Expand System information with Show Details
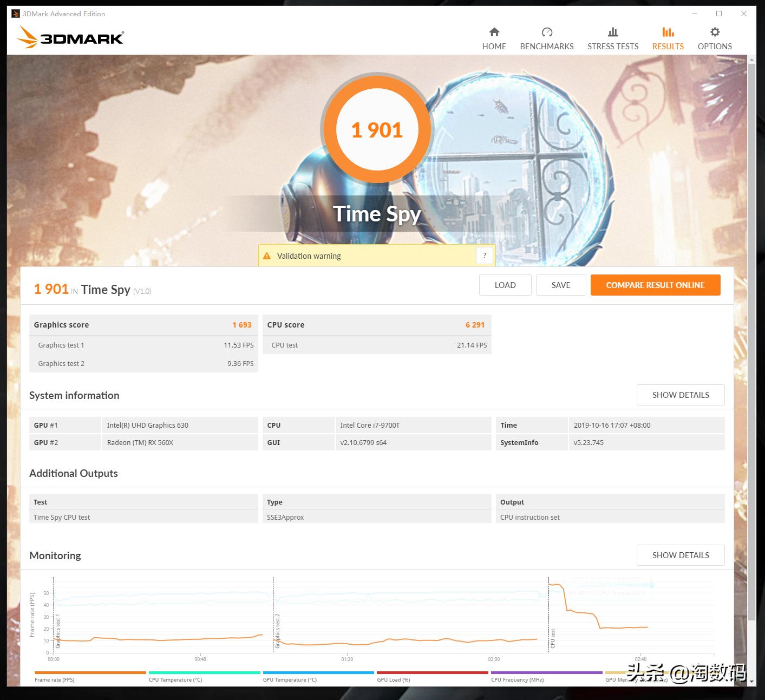Screen dimensions: 765x700 680,395
